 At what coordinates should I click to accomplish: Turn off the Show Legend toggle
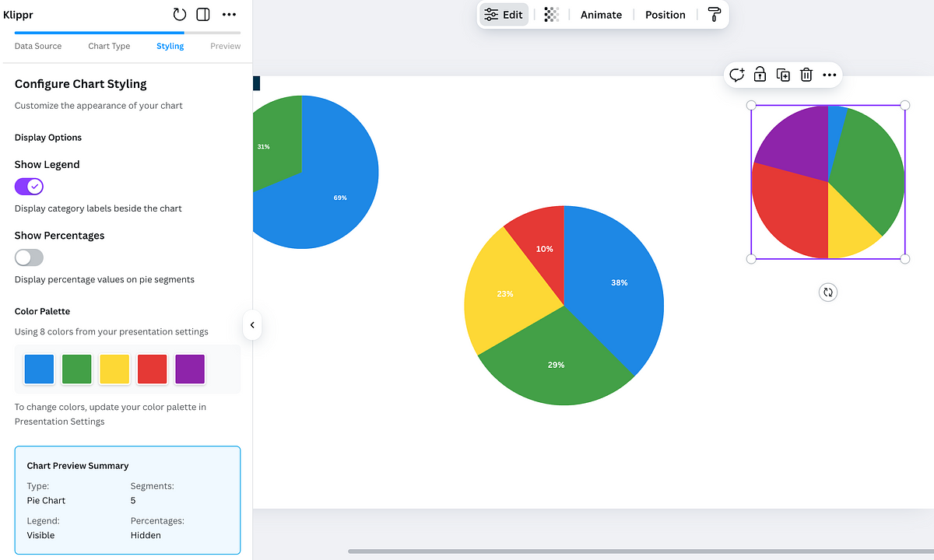click(29, 187)
